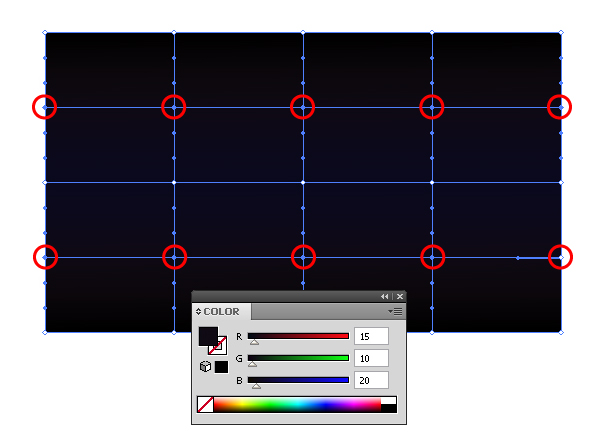
Task: Select the COLOR panel tab
Action: pos(223,312)
